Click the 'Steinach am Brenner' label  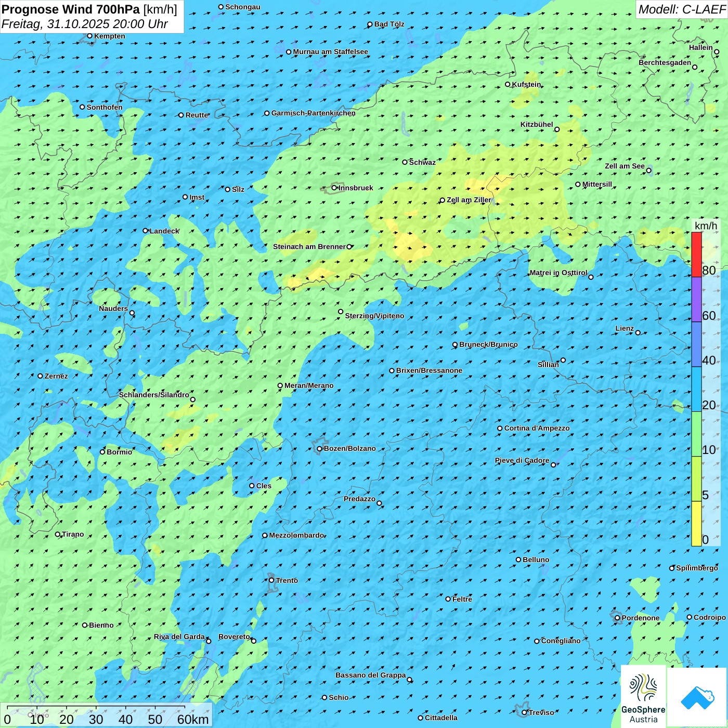(x=309, y=247)
